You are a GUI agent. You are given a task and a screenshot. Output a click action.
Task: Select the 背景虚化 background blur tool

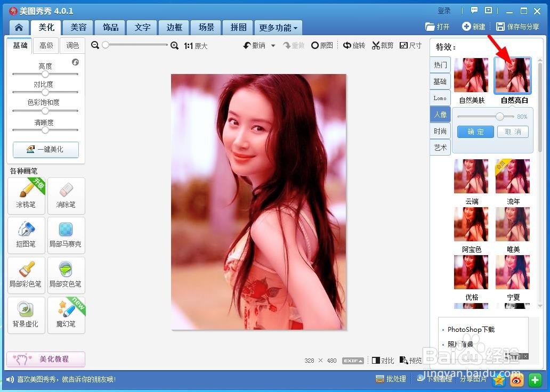[x=26, y=315]
